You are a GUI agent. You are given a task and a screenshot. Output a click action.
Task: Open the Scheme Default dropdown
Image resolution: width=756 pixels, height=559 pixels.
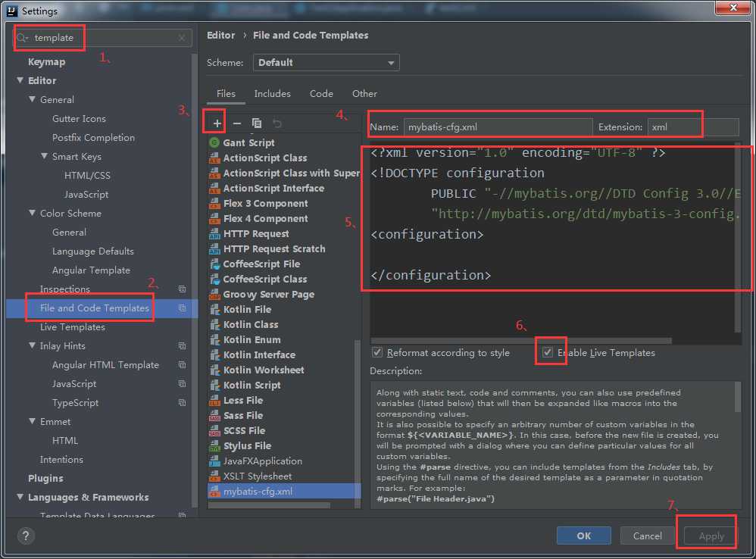tap(326, 63)
